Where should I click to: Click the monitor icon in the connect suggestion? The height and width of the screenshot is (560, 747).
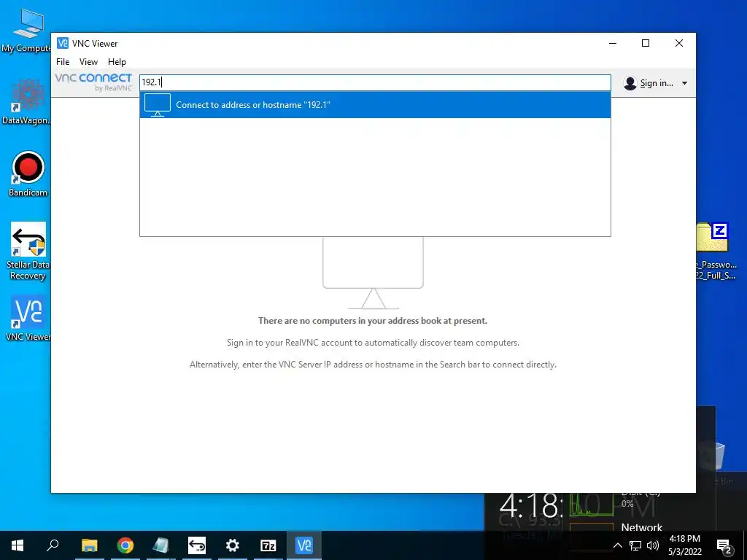158,105
